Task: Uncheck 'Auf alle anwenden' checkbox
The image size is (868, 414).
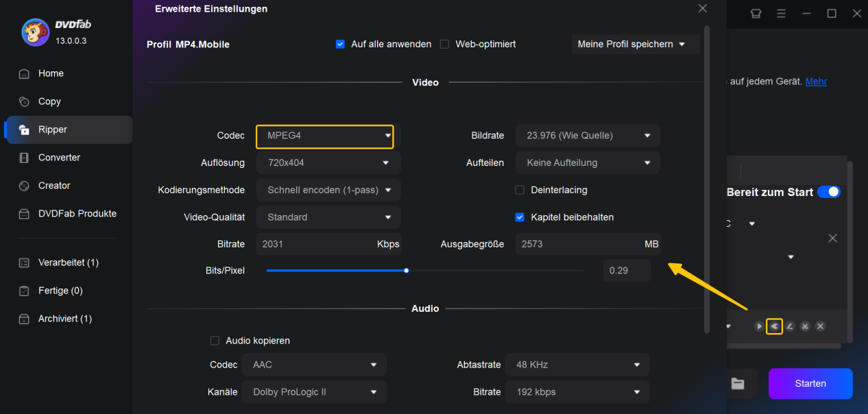Action: click(x=340, y=44)
